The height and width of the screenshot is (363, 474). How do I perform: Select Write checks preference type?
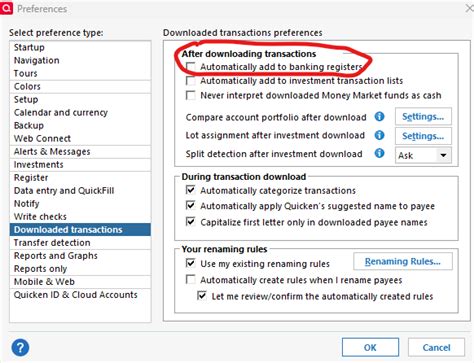coord(80,216)
